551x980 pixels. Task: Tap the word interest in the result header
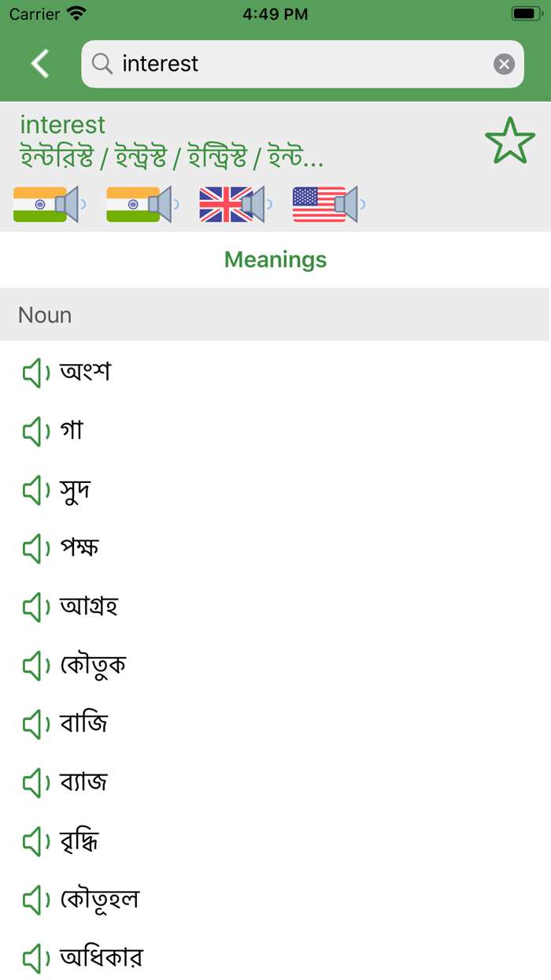click(63, 124)
